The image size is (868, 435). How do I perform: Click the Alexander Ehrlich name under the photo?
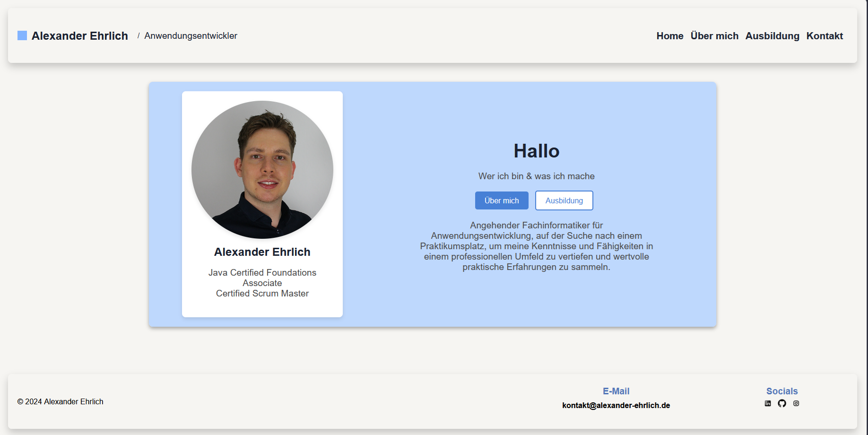(x=262, y=252)
